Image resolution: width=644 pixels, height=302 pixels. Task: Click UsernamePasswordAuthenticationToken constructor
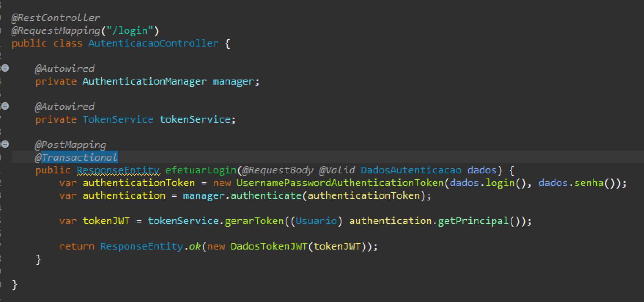(x=340, y=183)
